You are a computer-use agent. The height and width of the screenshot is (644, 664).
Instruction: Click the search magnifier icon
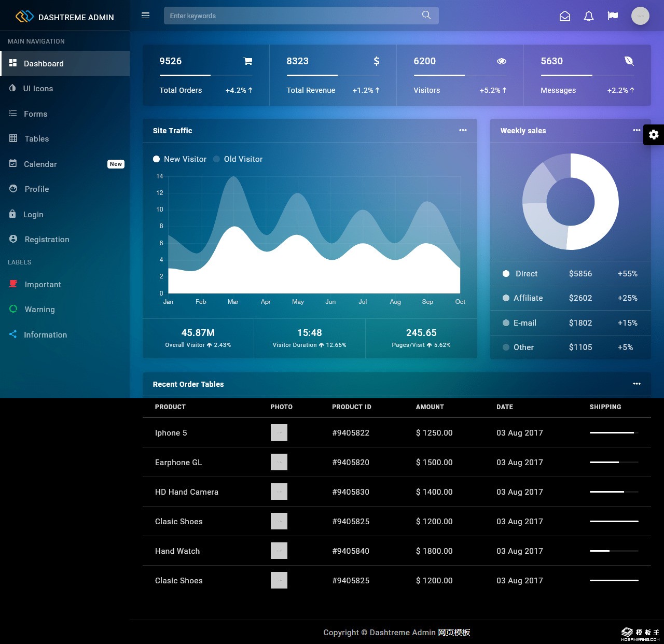[426, 16]
